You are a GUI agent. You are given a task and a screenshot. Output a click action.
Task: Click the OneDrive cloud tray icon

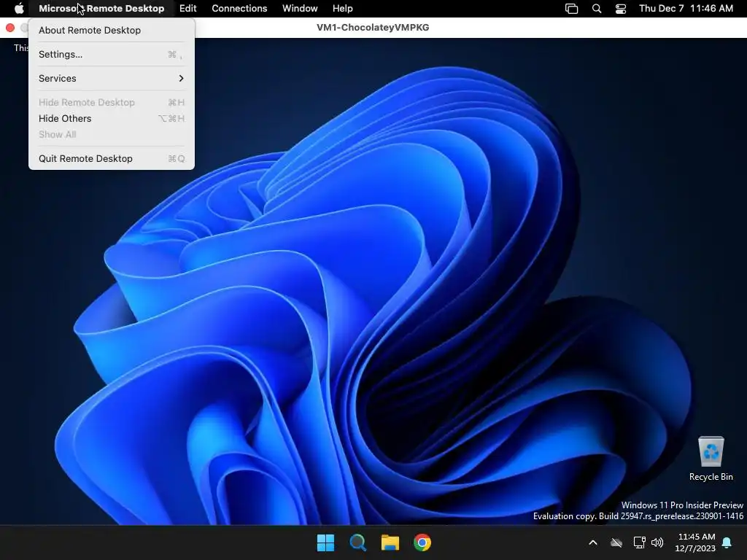(616, 542)
